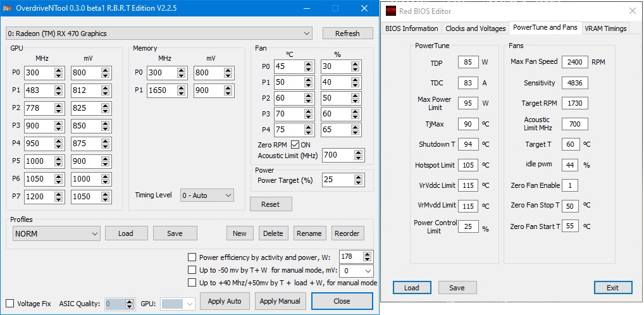The image size is (644, 315).
Task: Click the Delete profile button
Action: point(273,233)
